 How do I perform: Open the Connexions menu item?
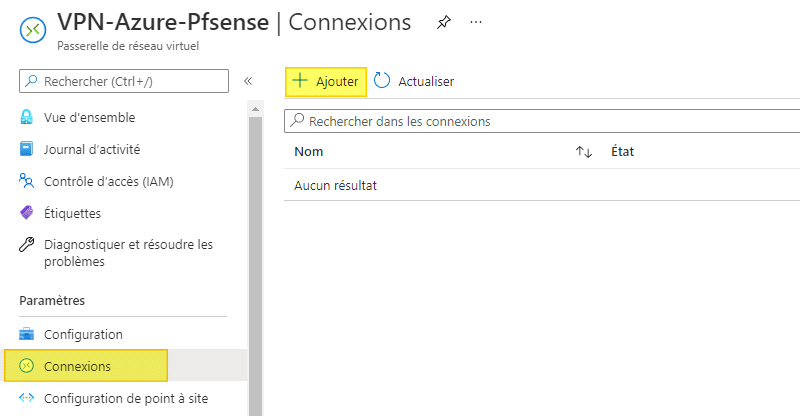click(77, 366)
